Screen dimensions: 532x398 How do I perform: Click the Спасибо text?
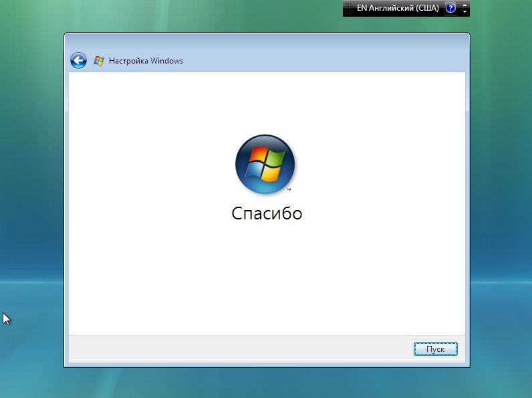pyautogui.click(x=267, y=213)
